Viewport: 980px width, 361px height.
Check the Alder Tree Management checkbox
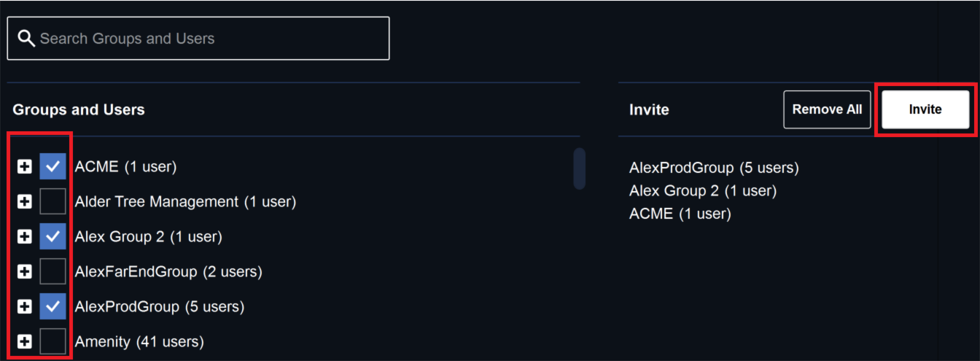coord(52,201)
